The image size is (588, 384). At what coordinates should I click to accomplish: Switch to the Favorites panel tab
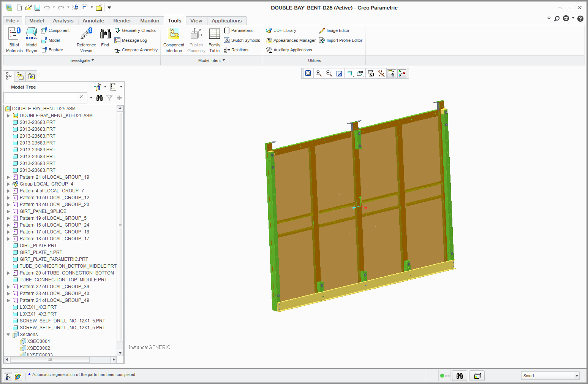[31, 76]
